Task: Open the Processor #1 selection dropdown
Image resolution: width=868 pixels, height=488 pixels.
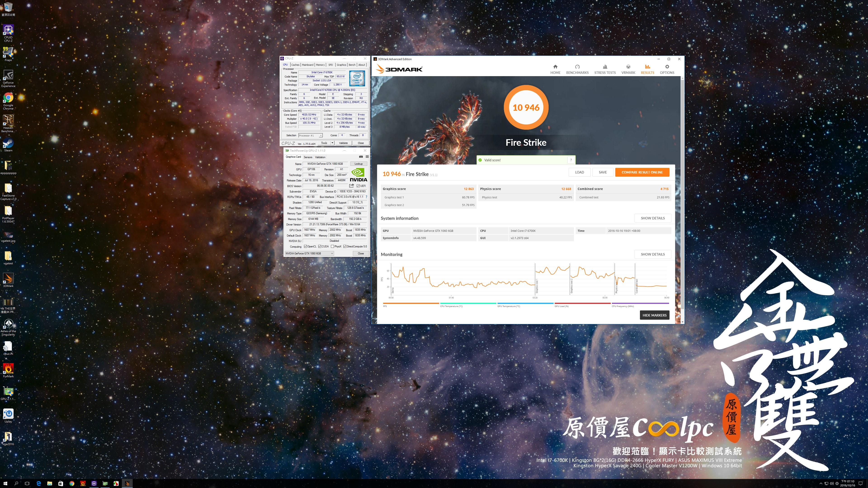Action: (310, 135)
